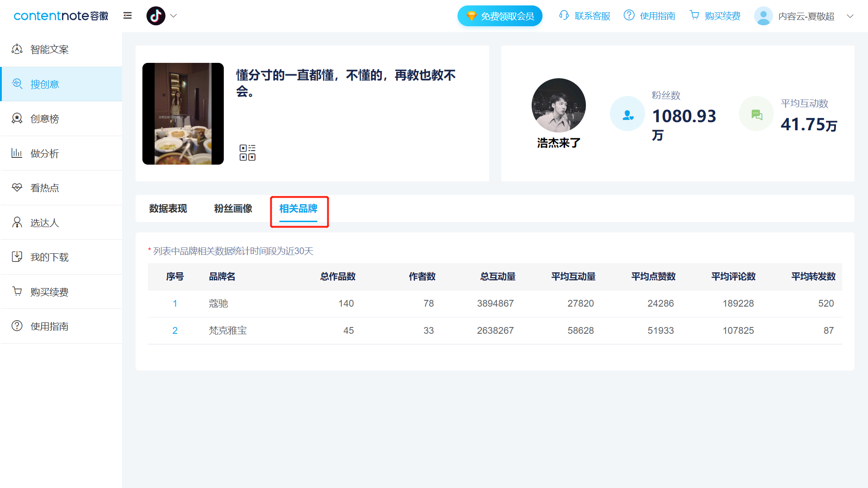868x488 pixels.
Task: Click total interactions value 3894867
Action: click(x=495, y=303)
